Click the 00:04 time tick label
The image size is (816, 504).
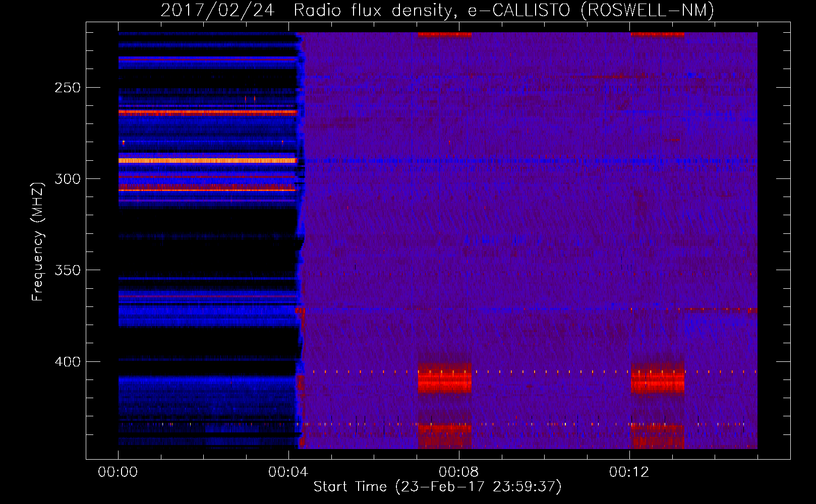[x=288, y=472]
